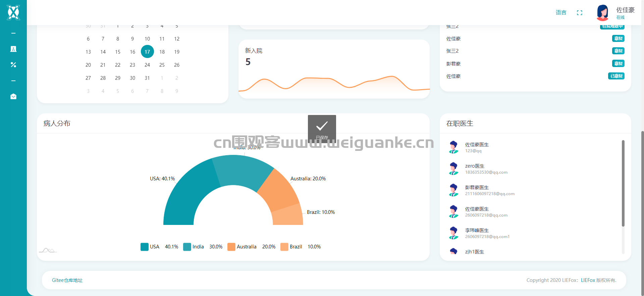
Task: Click the 已保存 saved checkmark toast
Action: [322, 129]
